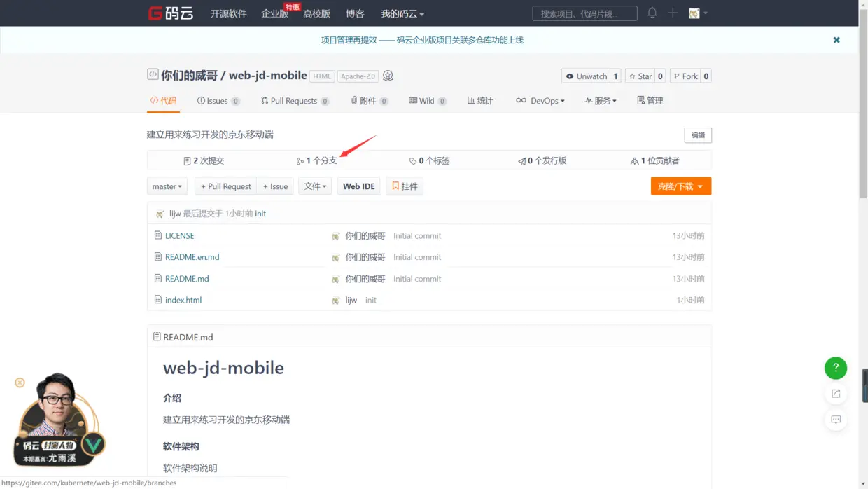Switch to the 代码 tab
The height and width of the screenshot is (489, 868).
tap(163, 101)
